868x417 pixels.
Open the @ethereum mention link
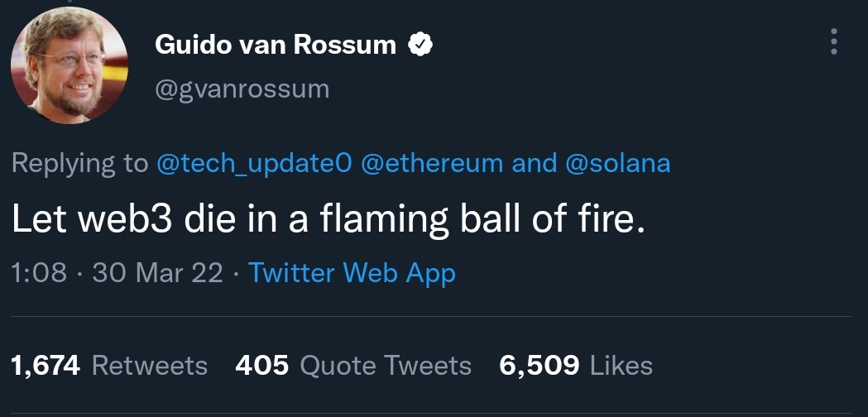432,163
